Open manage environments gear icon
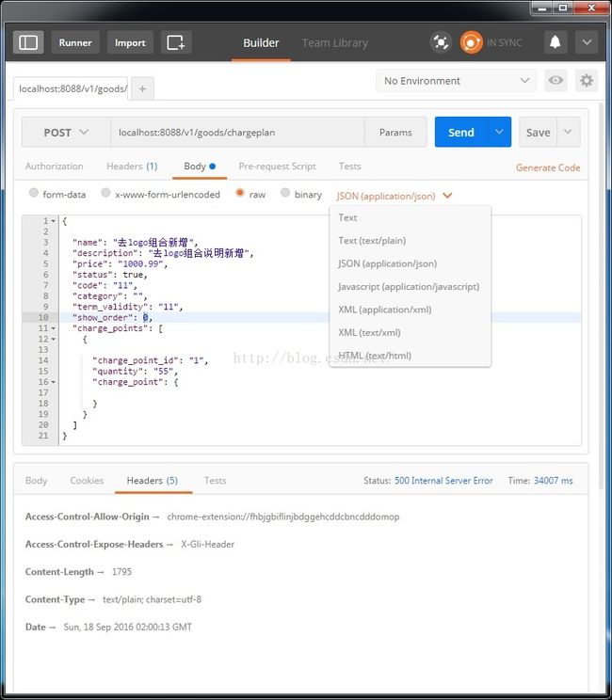 [586, 80]
